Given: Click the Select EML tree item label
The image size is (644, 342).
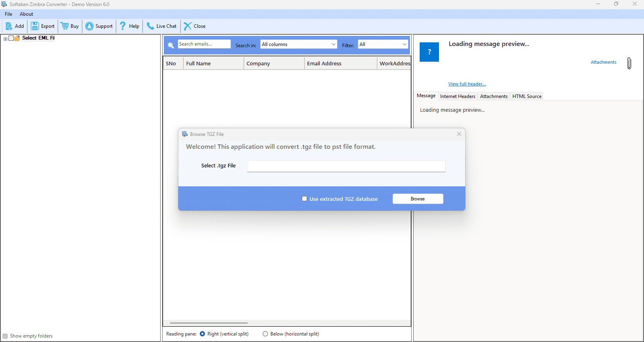Looking at the screenshot, I should coord(38,38).
